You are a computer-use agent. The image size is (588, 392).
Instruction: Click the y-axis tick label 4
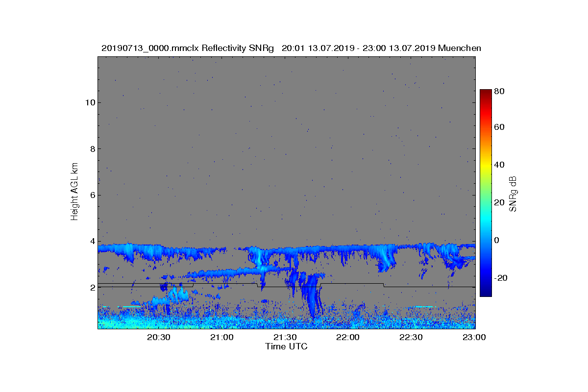92,241
